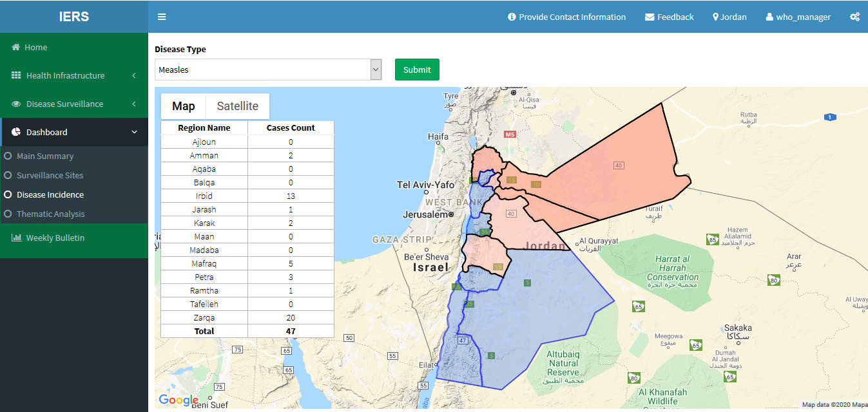Expand the Disease Surveillance chevron
The width and height of the screenshot is (868, 412).
(x=134, y=104)
